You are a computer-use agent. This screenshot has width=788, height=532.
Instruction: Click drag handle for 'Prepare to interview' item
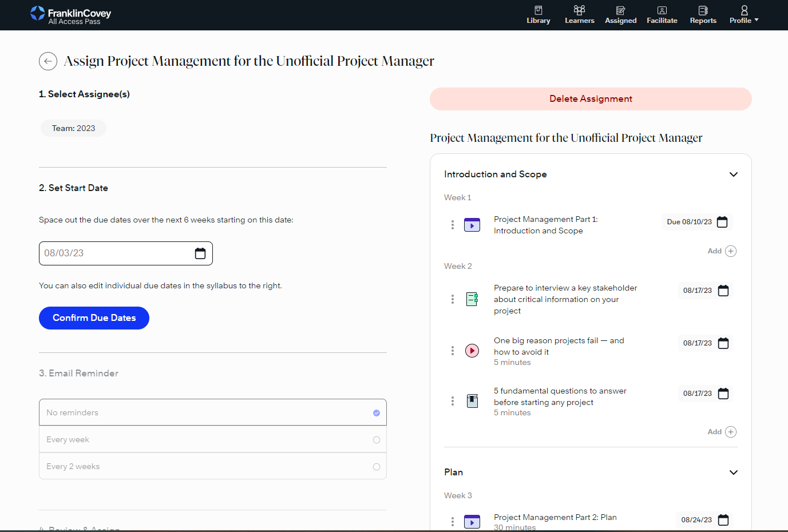[x=453, y=299]
